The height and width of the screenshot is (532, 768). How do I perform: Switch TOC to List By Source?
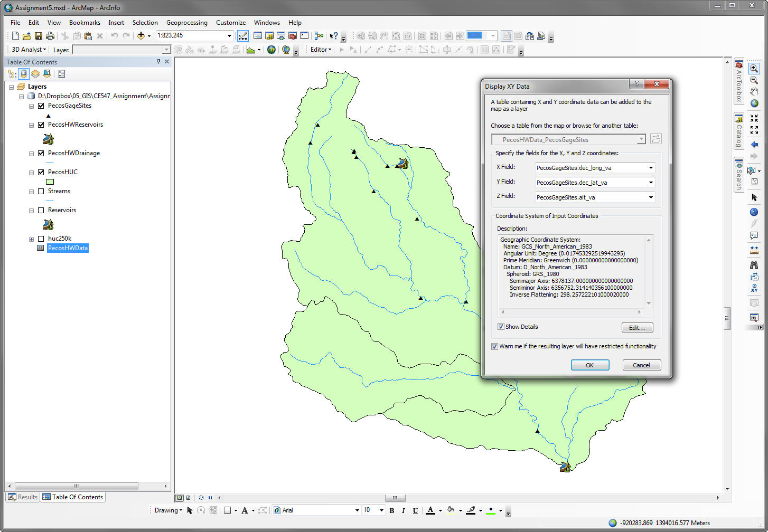[24, 74]
